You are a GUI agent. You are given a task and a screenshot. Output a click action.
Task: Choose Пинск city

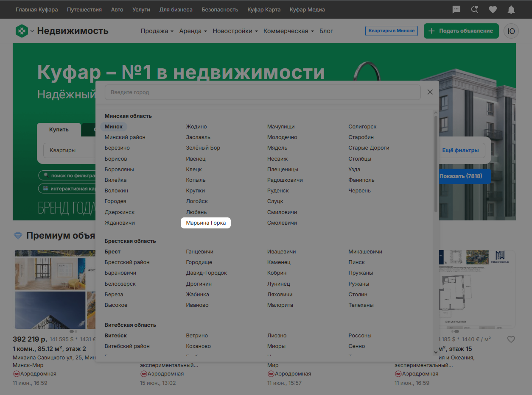[356, 262]
